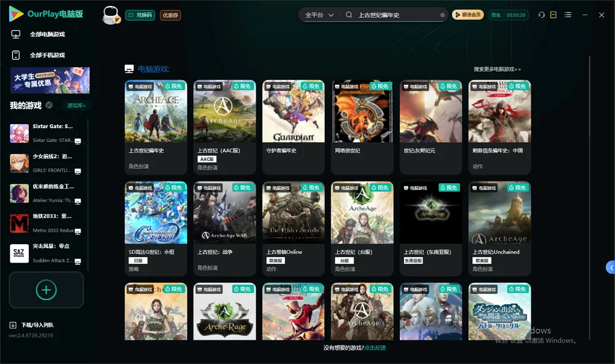The image size is (615, 364).
Task: Open the 上古世纪:Unchained game card
Action: coord(499,229)
